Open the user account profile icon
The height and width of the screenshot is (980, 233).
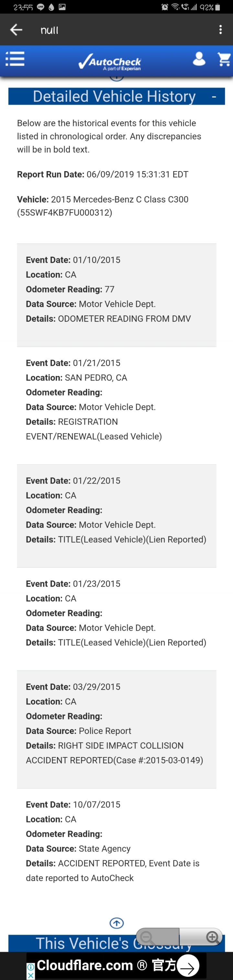point(199,59)
